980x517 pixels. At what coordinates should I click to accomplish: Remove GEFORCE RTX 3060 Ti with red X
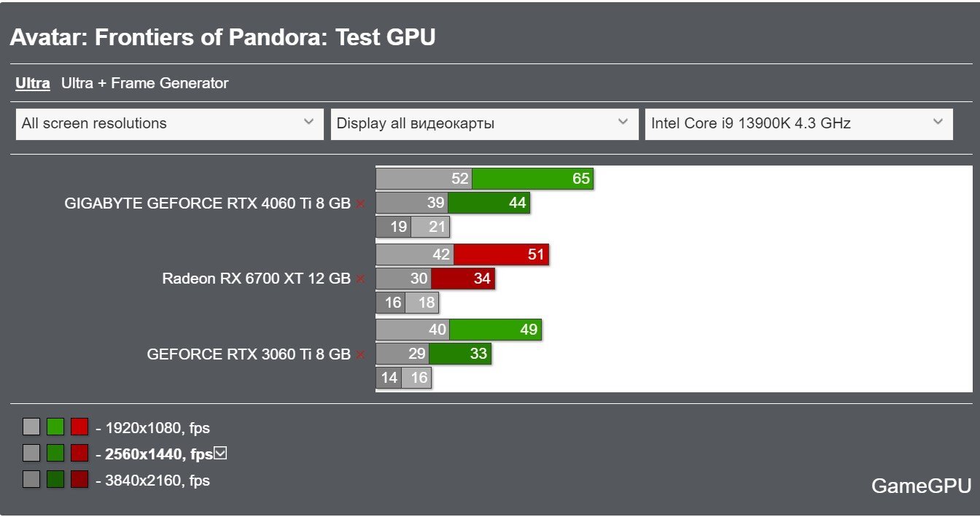tap(360, 355)
